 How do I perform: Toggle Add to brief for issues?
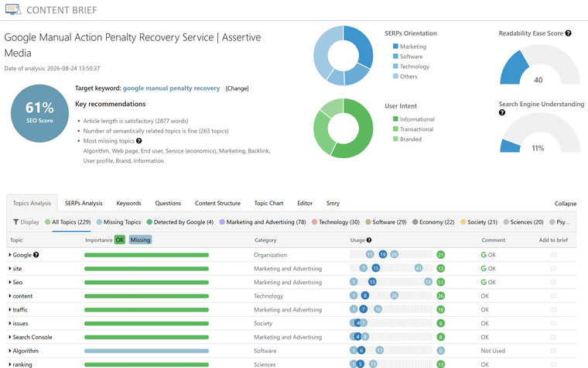tap(553, 323)
